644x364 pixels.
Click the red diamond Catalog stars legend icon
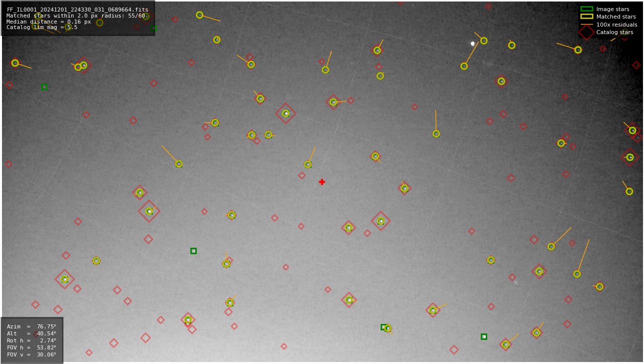point(586,32)
